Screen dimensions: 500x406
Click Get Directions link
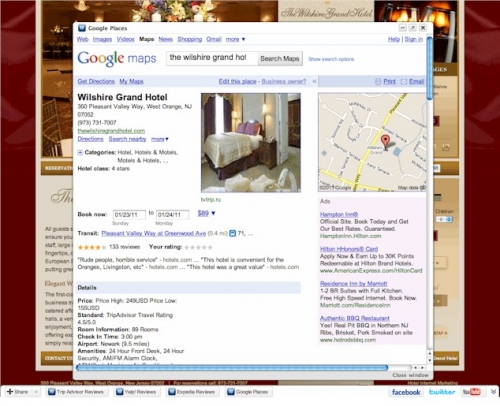[96, 81]
